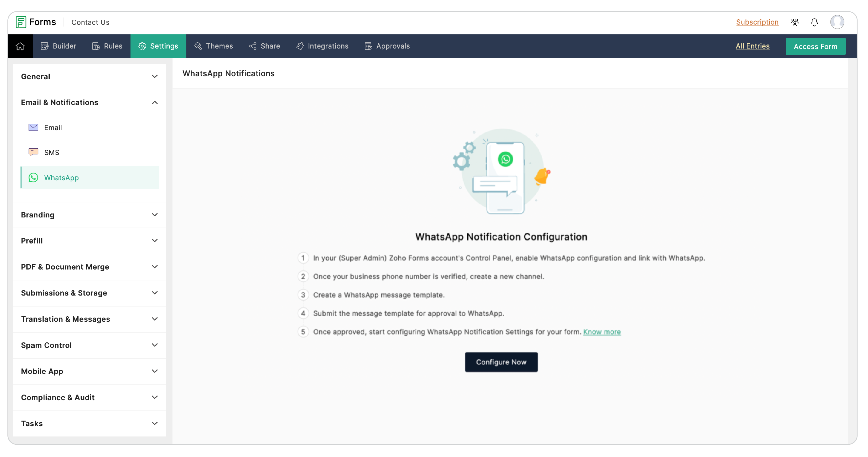868x457 pixels.
Task: Expand the Spam Control section
Action: (89, 346)
